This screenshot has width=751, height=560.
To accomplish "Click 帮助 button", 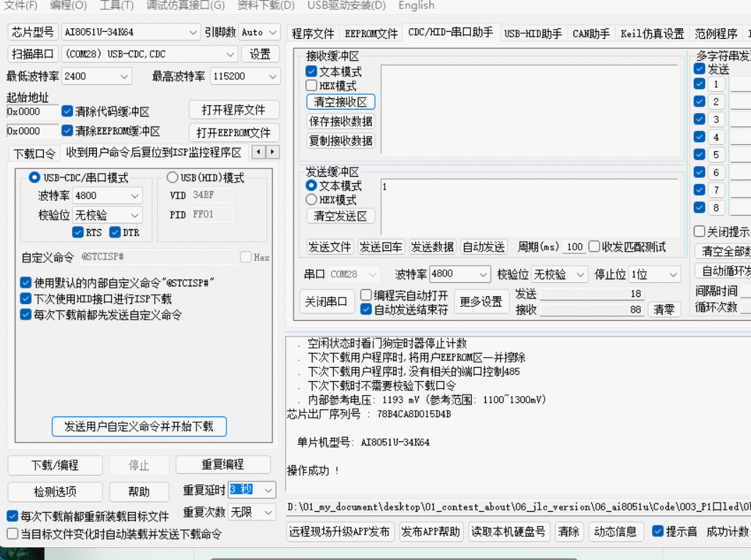I will [x=139, y=491].
